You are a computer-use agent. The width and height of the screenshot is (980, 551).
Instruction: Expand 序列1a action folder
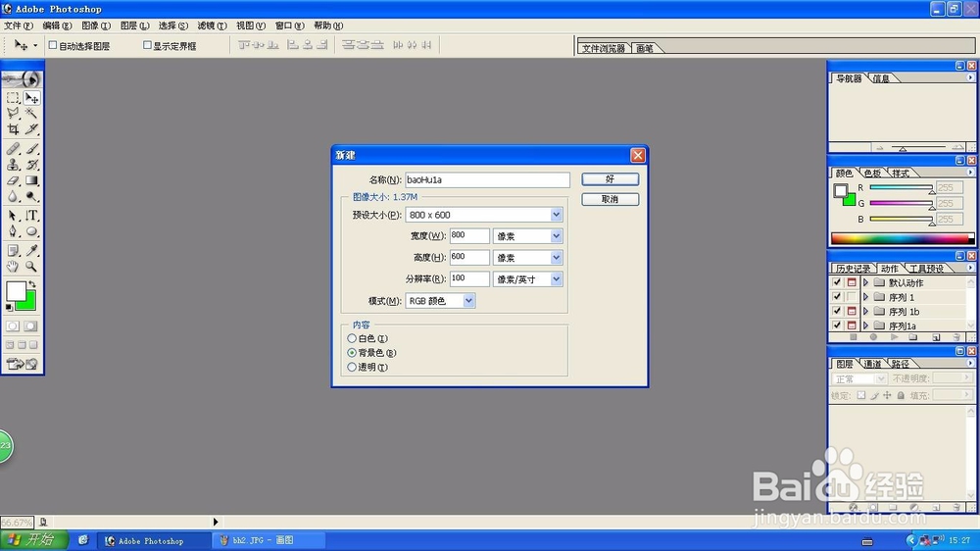[865, 326]
